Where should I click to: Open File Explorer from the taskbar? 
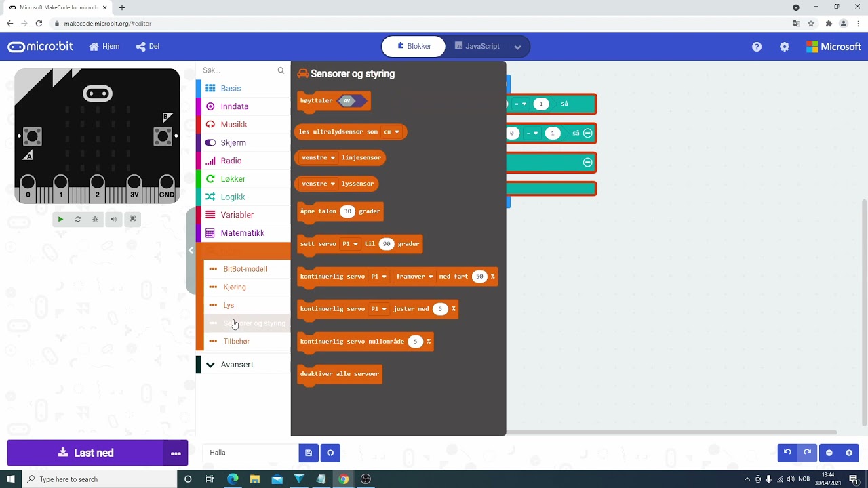(x=255, y=479)
